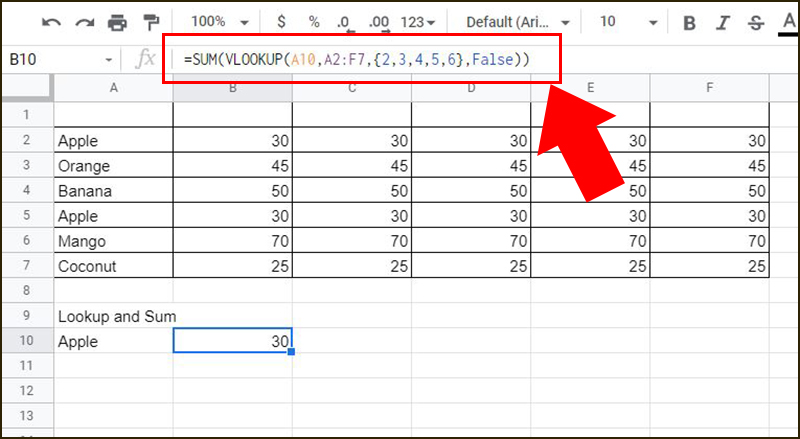The image size is (800, 439).
Task: Select row 5 header
Action: (28, 215)
